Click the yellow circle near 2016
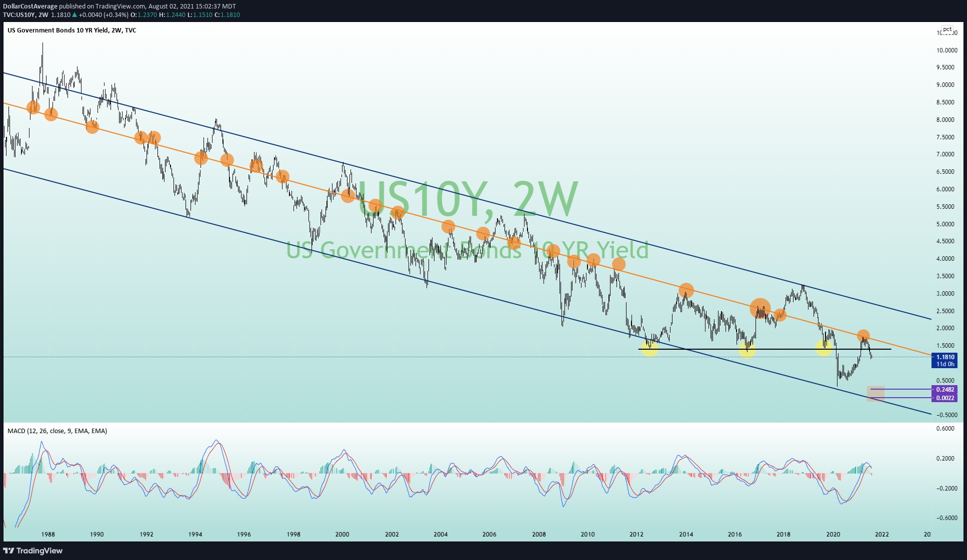The height and width of the screenshot is (560, 967). tap(747, 350)
